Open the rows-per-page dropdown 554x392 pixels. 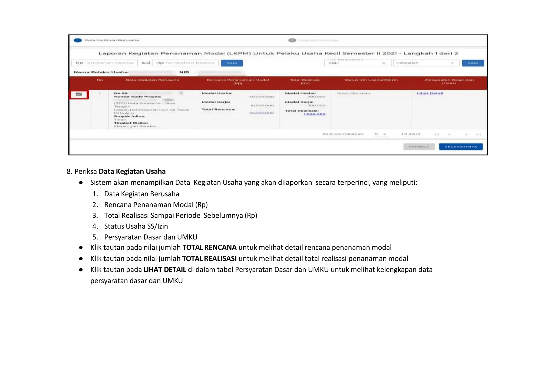click(381, 134)
